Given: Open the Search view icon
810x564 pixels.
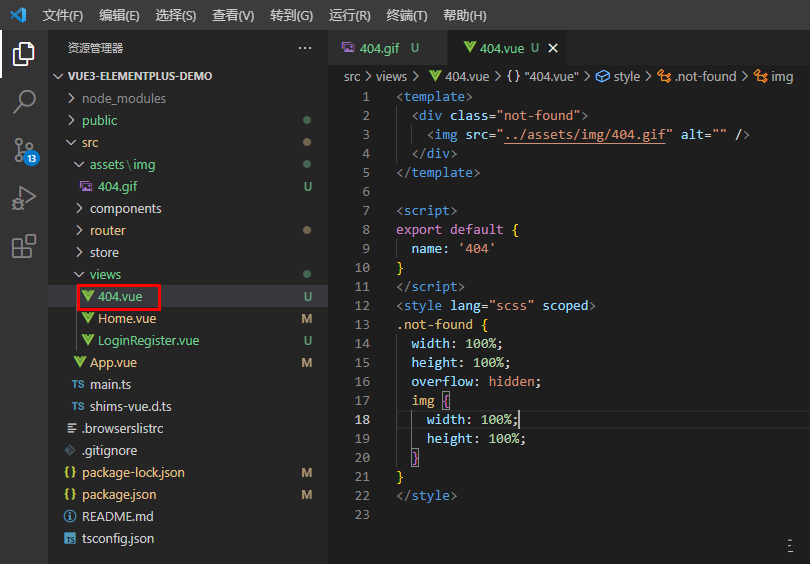Looking at the screenshot, I should pos(23,102).
